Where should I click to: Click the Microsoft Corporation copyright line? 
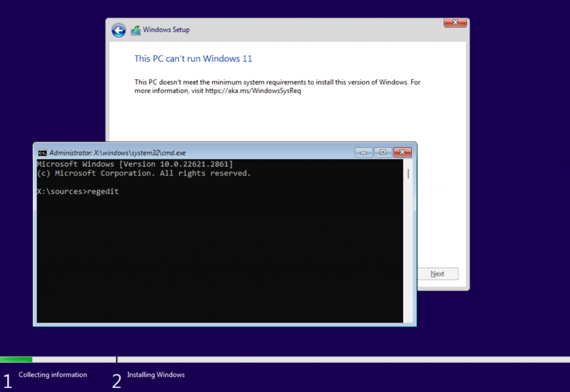[144, 173]
